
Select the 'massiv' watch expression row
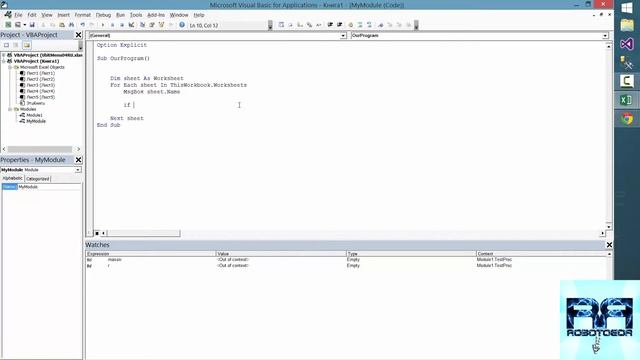(347, 260)
